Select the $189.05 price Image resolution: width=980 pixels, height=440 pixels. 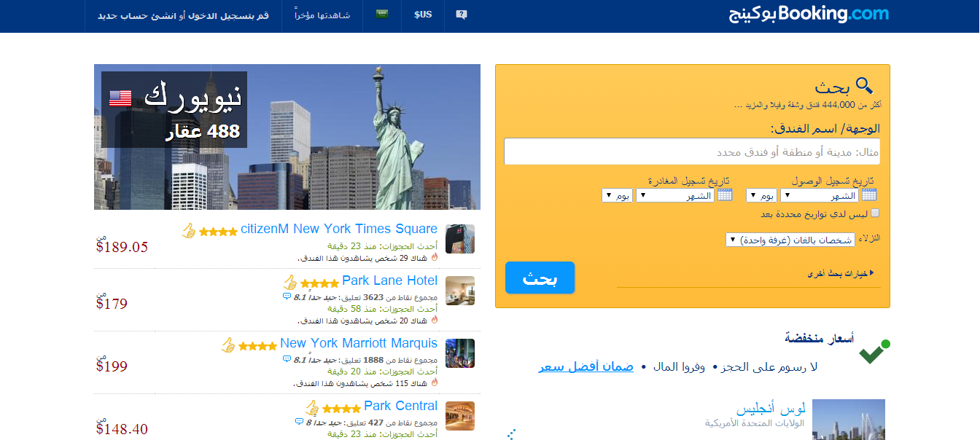coord(122,246)
